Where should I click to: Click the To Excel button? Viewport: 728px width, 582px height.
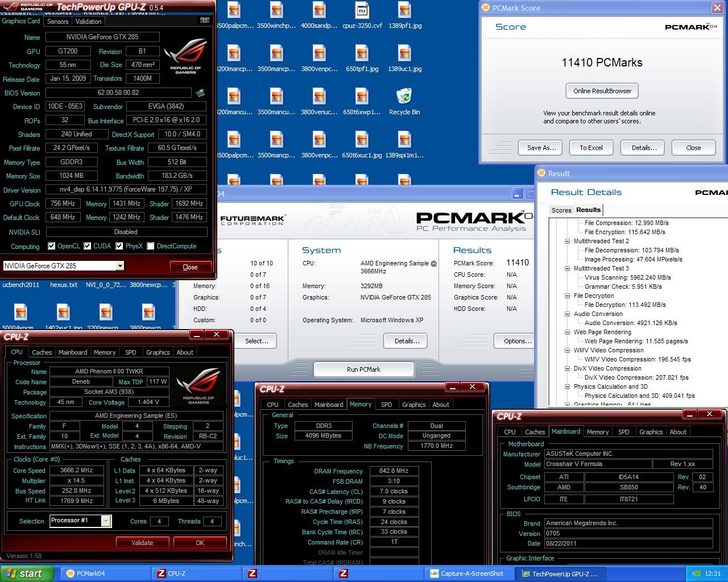pyautogui.click(x=591, y=148)
